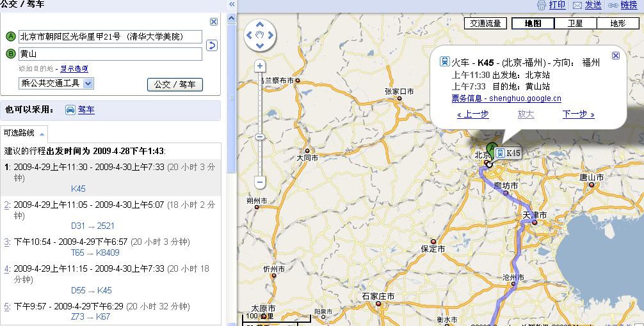
Task: Open the 打印 print link
Action: pyautogui.click(x=557, y=5)
